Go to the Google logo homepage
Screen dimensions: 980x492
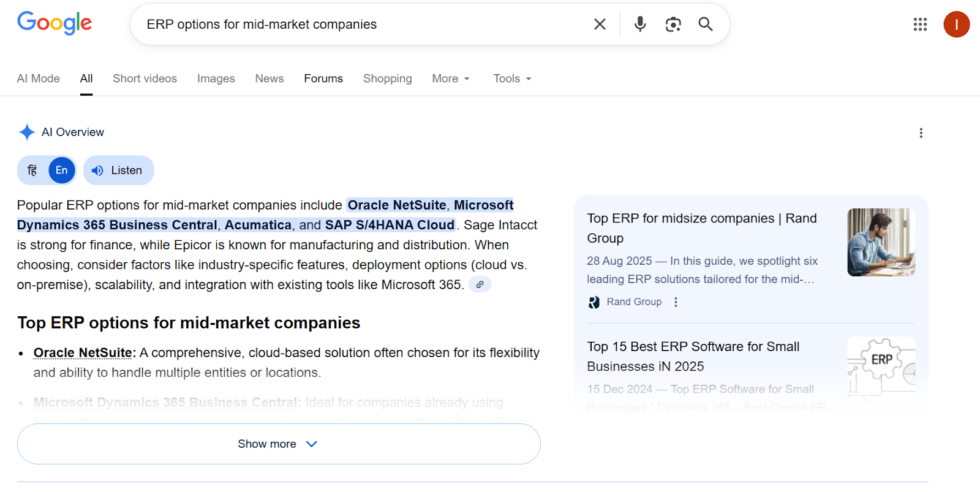(x=55, y=23)
